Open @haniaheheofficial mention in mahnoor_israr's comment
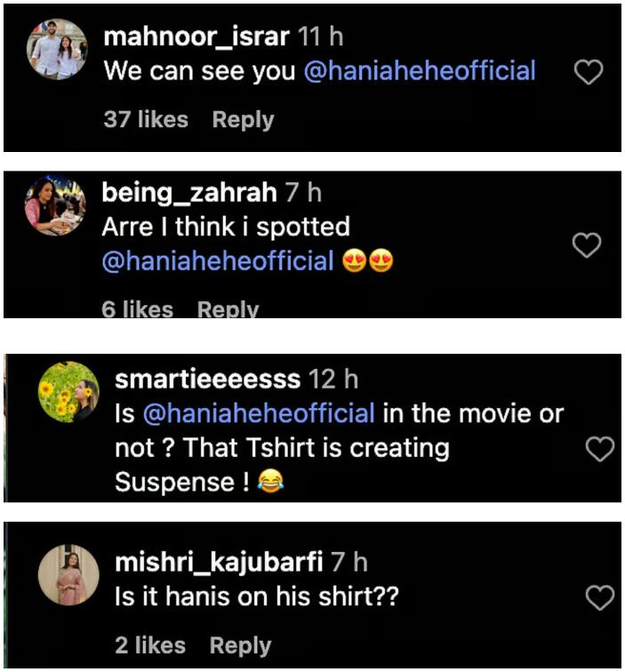This screenshot has width=625, height=672. point(420,71)
